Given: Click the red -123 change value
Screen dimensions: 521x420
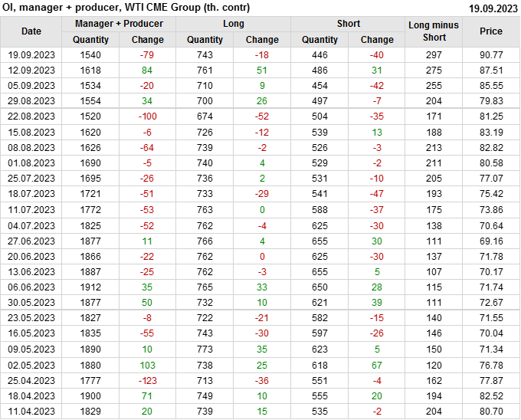Looking at the screenshot, I should 148,381.
